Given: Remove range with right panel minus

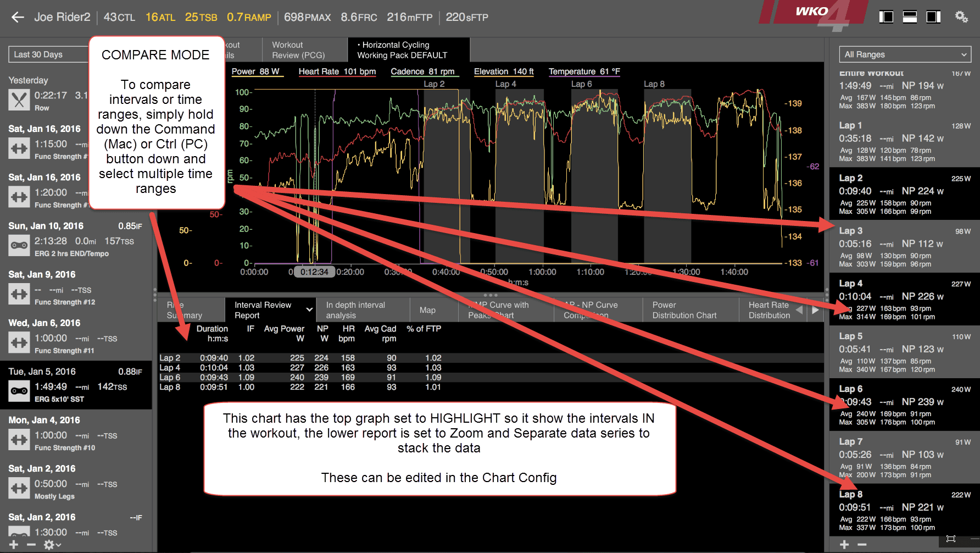Looking at the screenshot, I should pos(862,545).
